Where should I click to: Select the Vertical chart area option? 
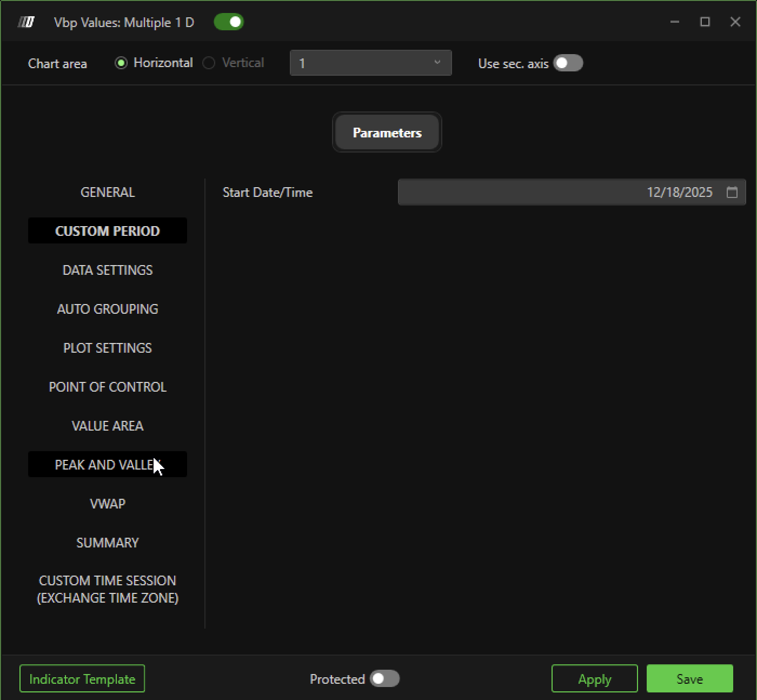pyautogui.click(x=209, y=63)
